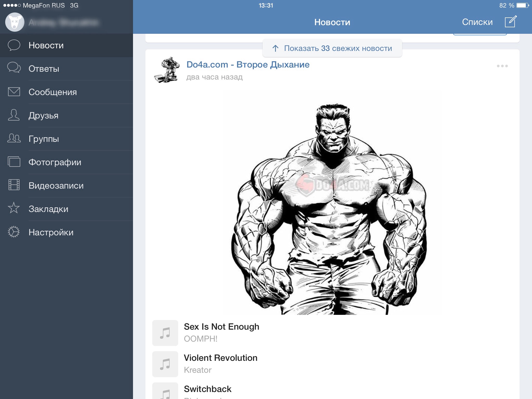Open the post options three-dots menu

(x=502, y=66)
